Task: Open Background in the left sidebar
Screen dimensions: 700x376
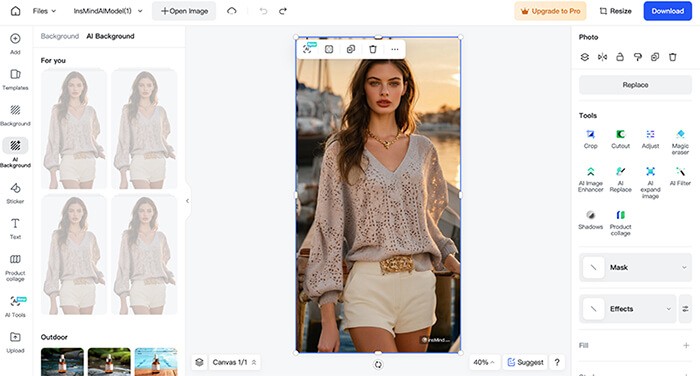Action: tap(15, 115)
